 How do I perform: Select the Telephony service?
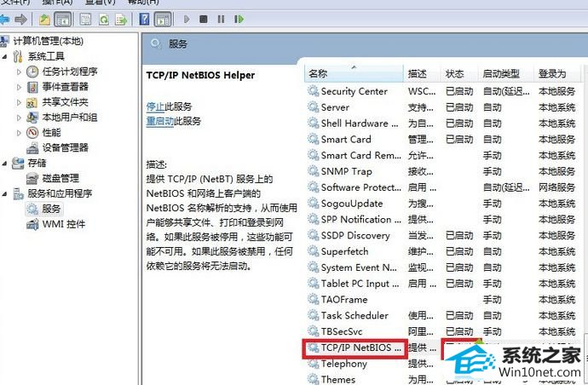tap(344, 364)
